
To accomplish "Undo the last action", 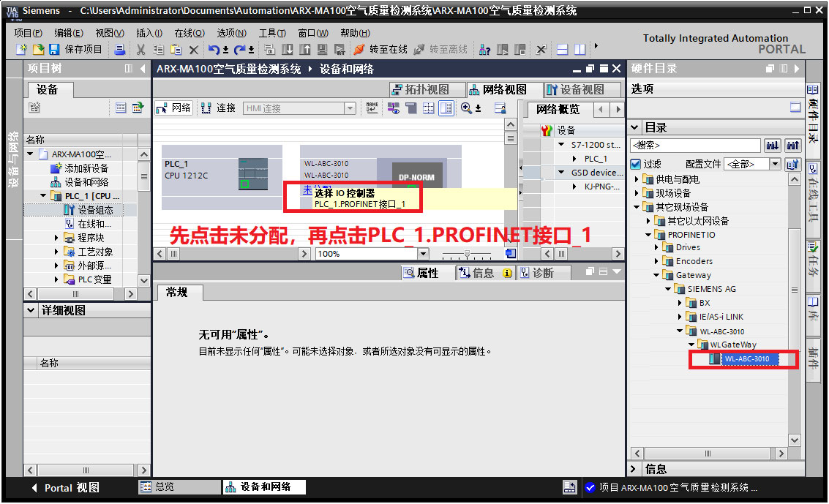I will click(214, 49).
